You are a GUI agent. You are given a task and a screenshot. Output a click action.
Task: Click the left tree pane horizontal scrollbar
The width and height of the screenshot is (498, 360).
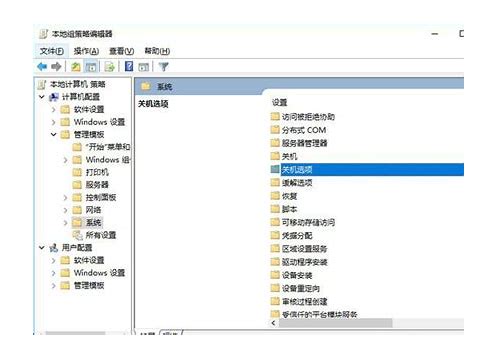click(x=76, y=333)
